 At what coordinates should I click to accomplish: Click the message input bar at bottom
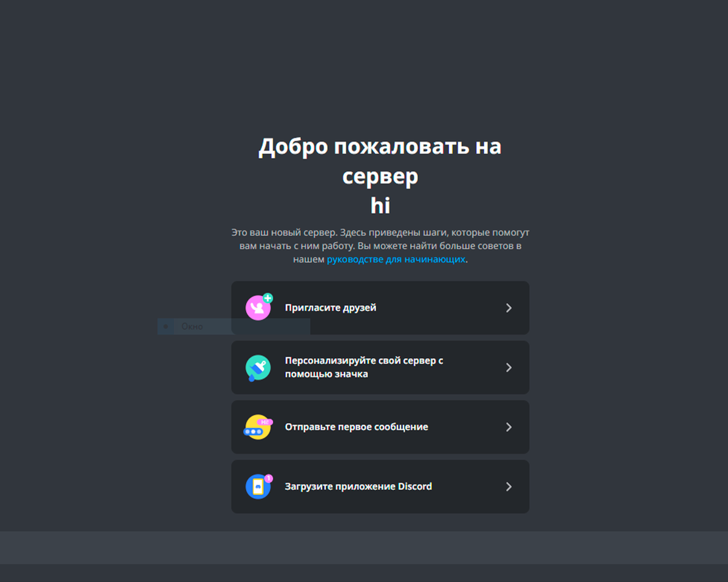coord(364,548)
